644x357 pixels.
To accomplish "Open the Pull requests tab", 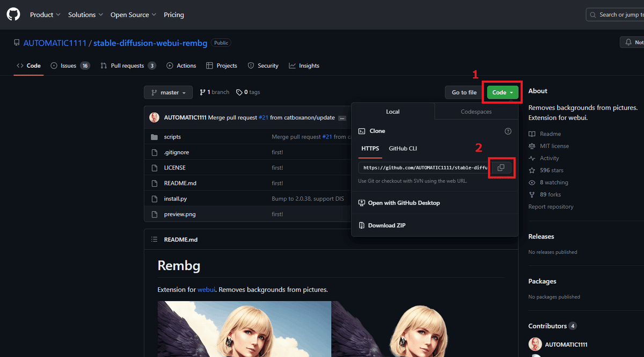I will click(x=128, y=65).
